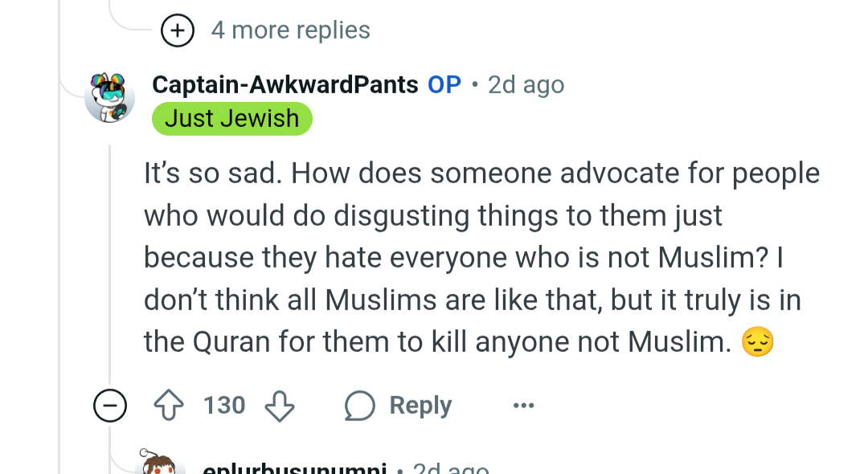Collapse the comment with the minus button
Screen dimensions: 868x474
click(x=109, y=407)
